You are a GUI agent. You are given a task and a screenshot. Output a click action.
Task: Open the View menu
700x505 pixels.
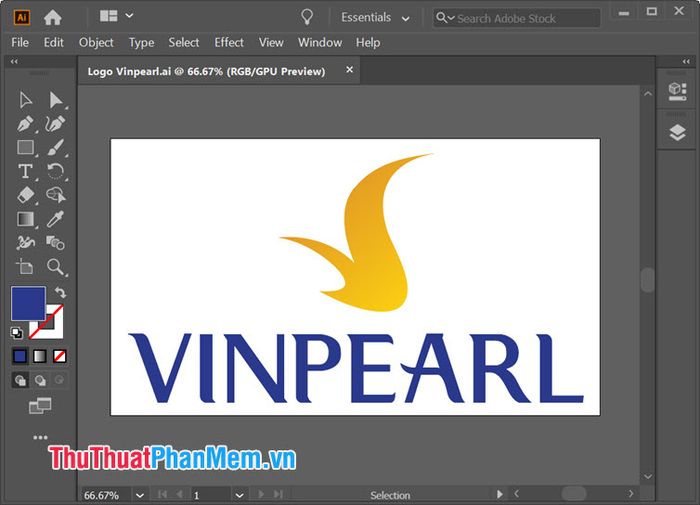[x=271, y=42]
